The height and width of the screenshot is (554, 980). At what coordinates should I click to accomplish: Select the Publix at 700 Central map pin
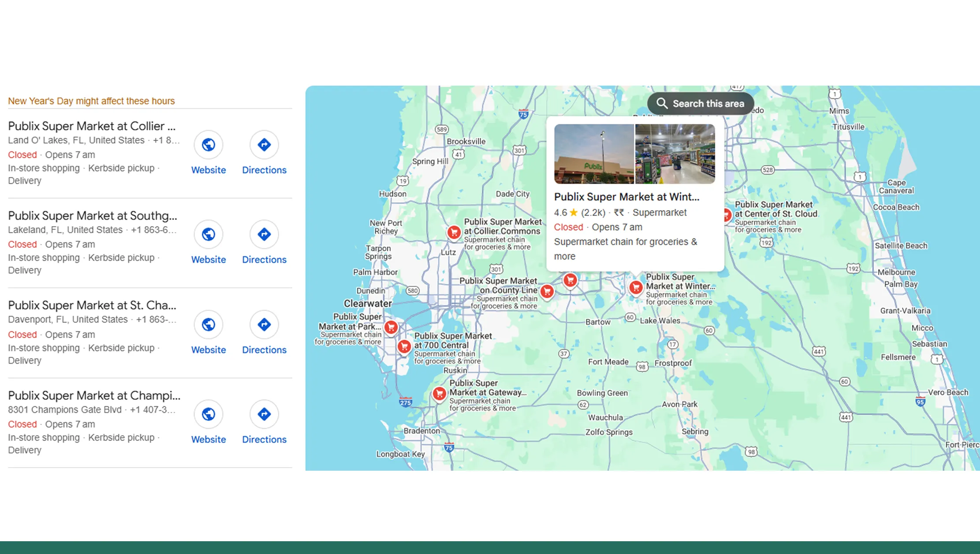pyautogui.click(x=404, y=347)
